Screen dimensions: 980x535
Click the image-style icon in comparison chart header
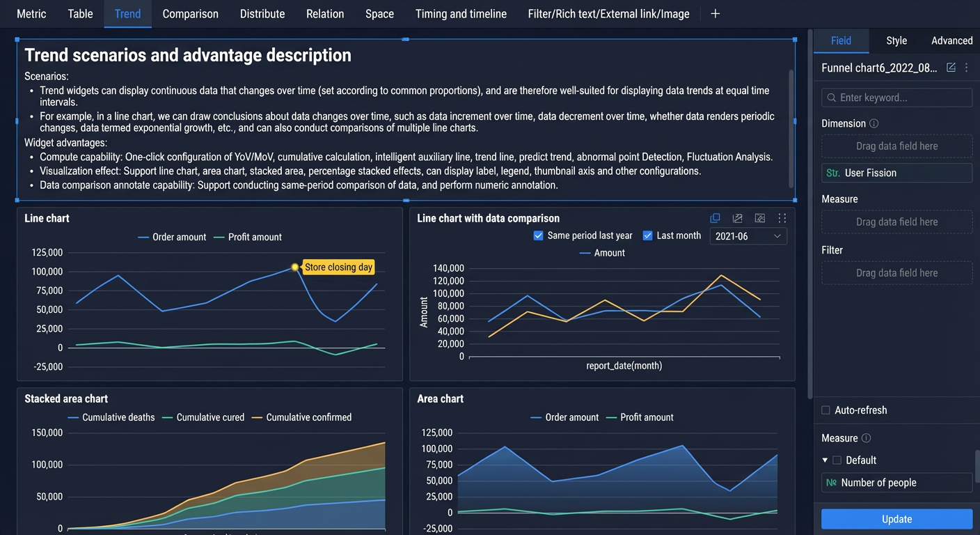pos(759,218)
